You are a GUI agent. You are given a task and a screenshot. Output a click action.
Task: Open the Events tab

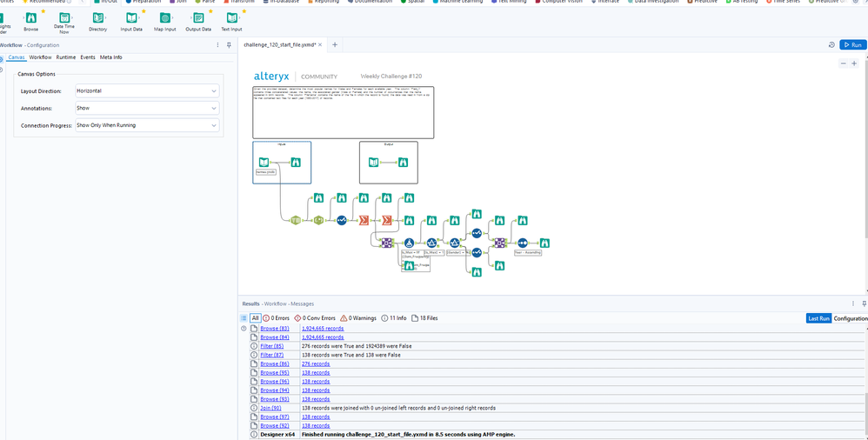point(88,57)
